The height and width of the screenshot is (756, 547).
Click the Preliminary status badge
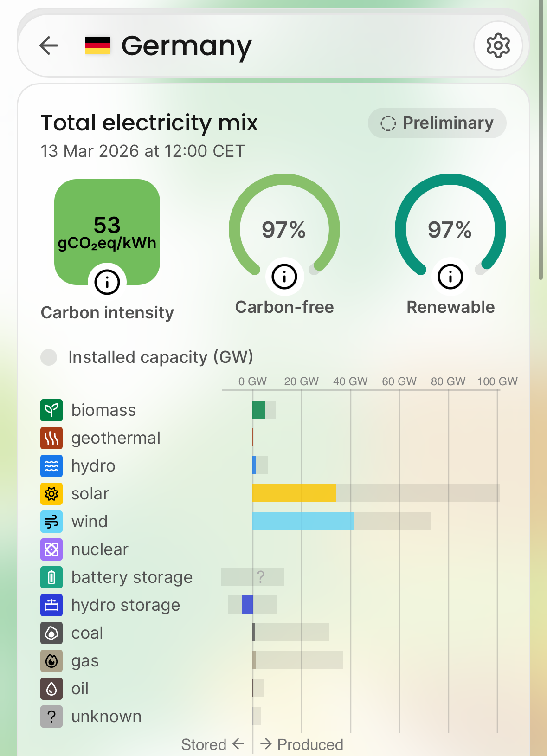[x=437, y=123]
